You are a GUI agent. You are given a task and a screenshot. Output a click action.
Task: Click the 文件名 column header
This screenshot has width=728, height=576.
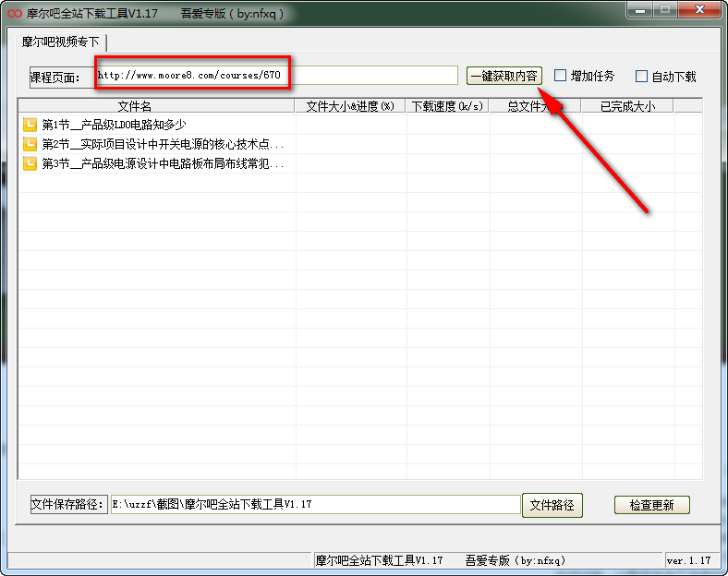pos(156,106)
